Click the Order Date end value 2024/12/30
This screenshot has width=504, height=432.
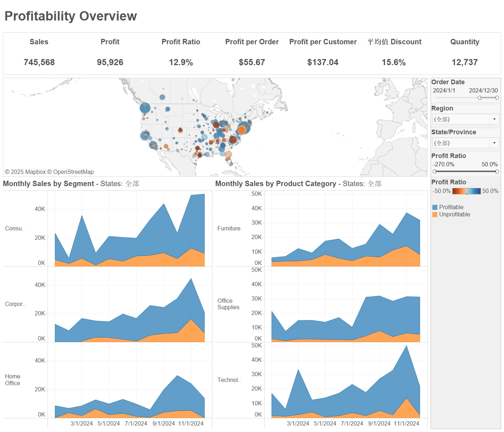click(x=483, y=91)
